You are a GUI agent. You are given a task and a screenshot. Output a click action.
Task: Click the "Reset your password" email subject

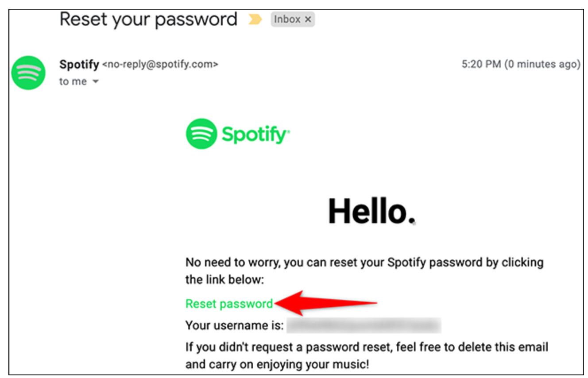tap(148, 19)
